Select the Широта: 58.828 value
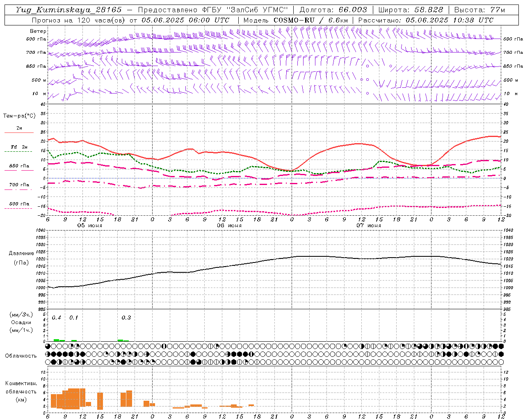The width and height of the screenshot is (525, 420). pyautogui.click(x=411, y=10)
